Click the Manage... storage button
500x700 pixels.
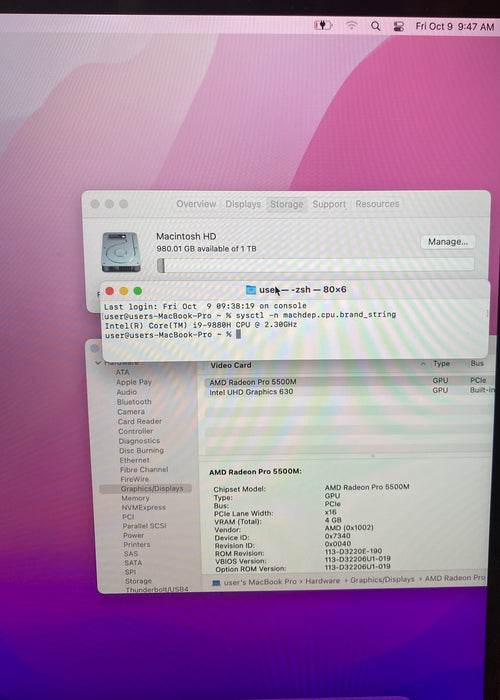[x=448, y=242]
